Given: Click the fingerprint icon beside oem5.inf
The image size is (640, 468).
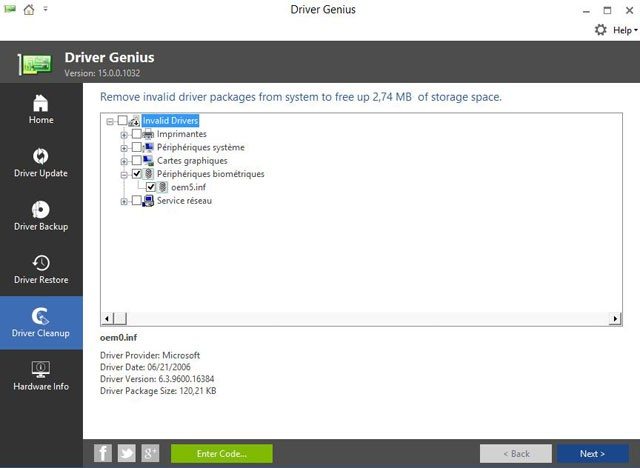Looking at the screenshot, I should pos(162,187).
